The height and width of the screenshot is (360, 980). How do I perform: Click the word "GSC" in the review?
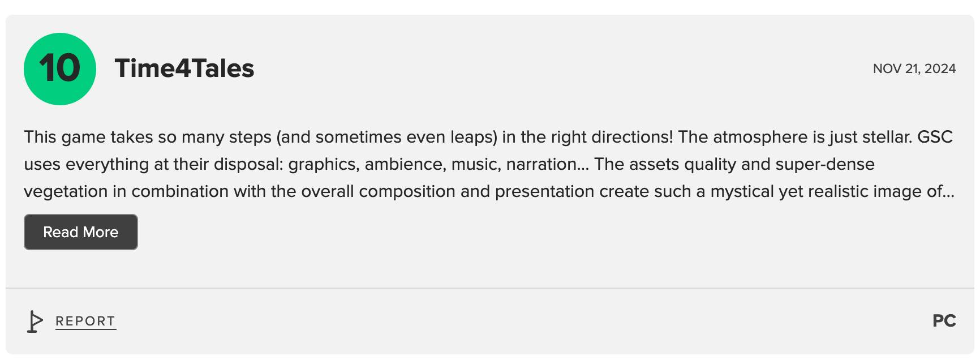pyautogui.click(x=935, y=137)
